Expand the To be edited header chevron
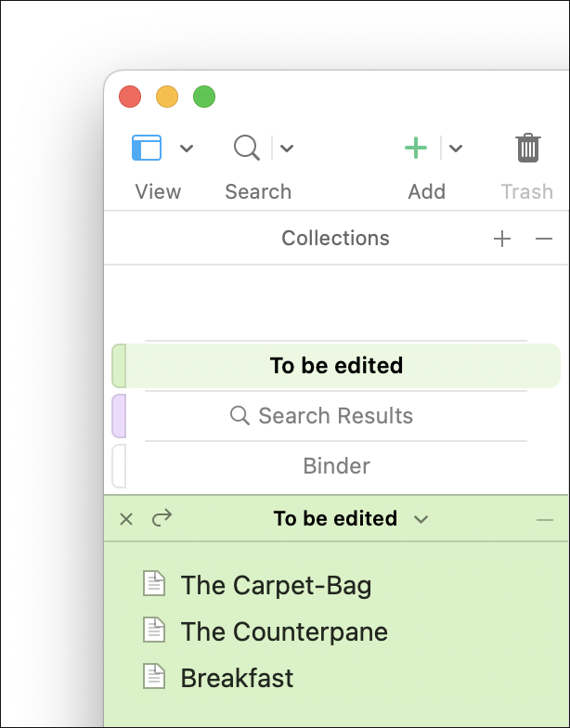570x728 pixels. (x=421, y=519)
